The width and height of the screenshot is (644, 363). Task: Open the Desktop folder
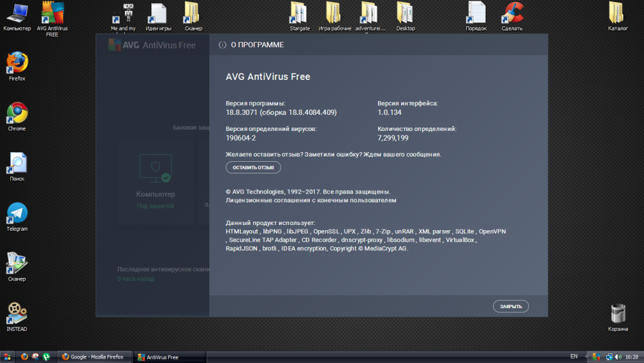pos(405,17)
